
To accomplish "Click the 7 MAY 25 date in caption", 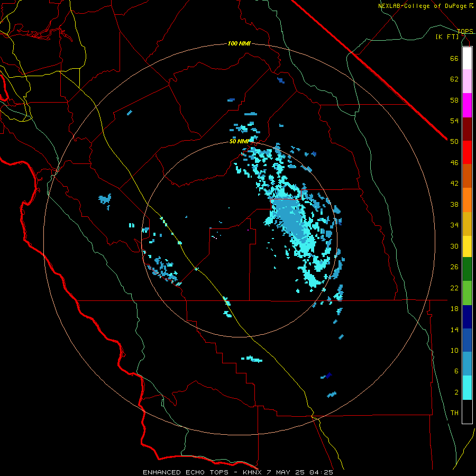I will tap(287, 472).
